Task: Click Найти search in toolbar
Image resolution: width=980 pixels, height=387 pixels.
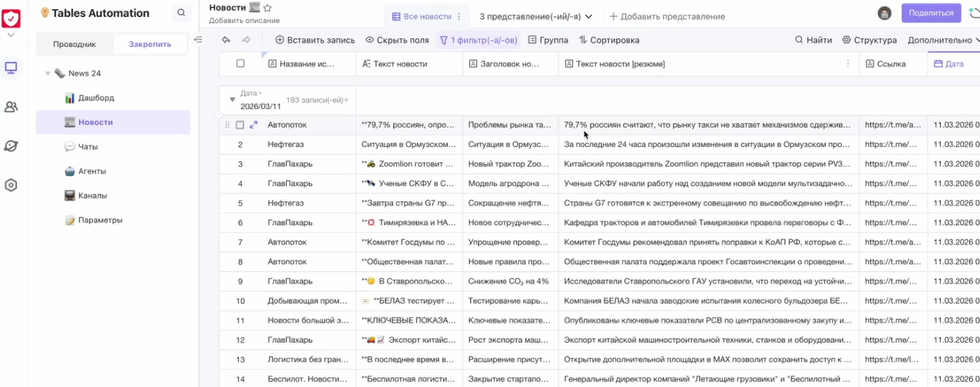Action: pyautogui.click(x=813, y=40)
